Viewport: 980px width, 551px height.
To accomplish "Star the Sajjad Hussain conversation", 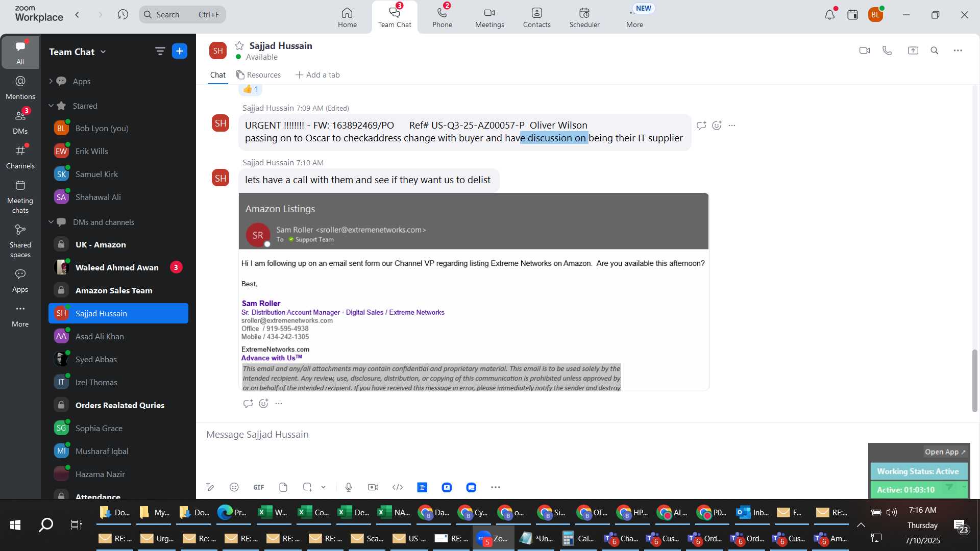I will [x=239, y=45].
